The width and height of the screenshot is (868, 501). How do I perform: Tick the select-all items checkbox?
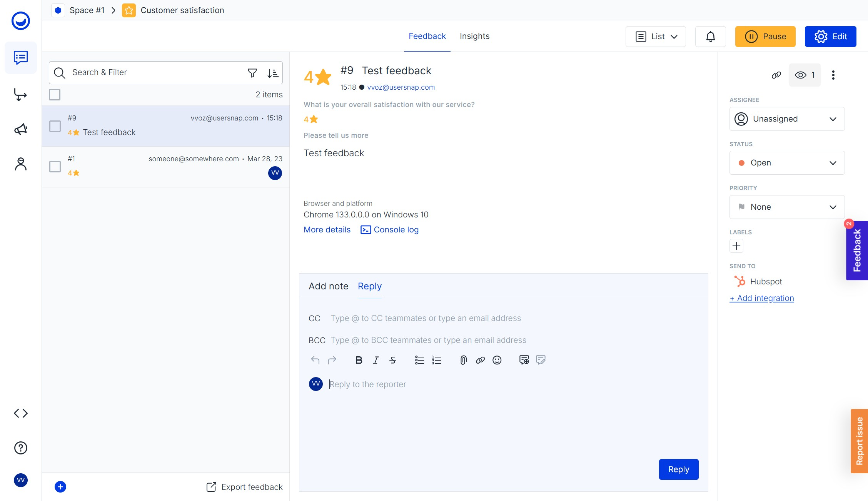coord(55,95)
